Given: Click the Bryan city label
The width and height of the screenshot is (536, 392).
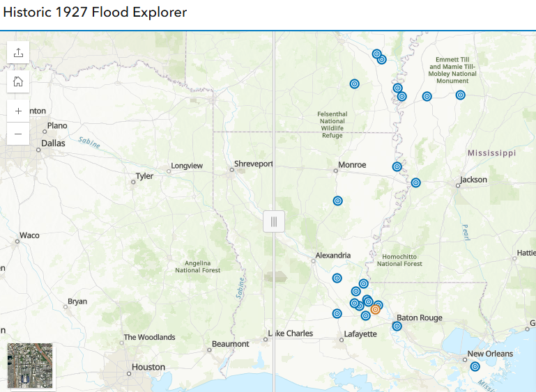Looking at the screenshot, I should tap(77, 301).
